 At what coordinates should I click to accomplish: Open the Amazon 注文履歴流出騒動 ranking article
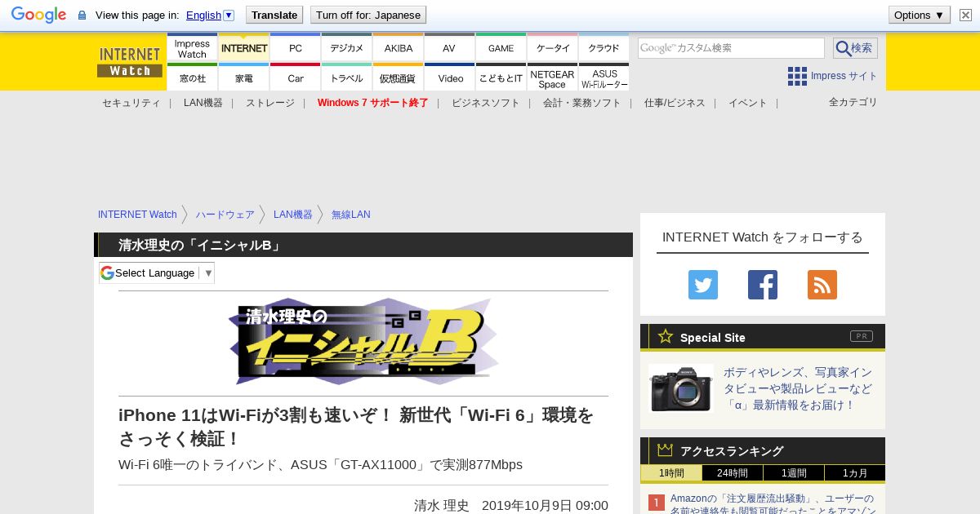[x=773, y=503]
